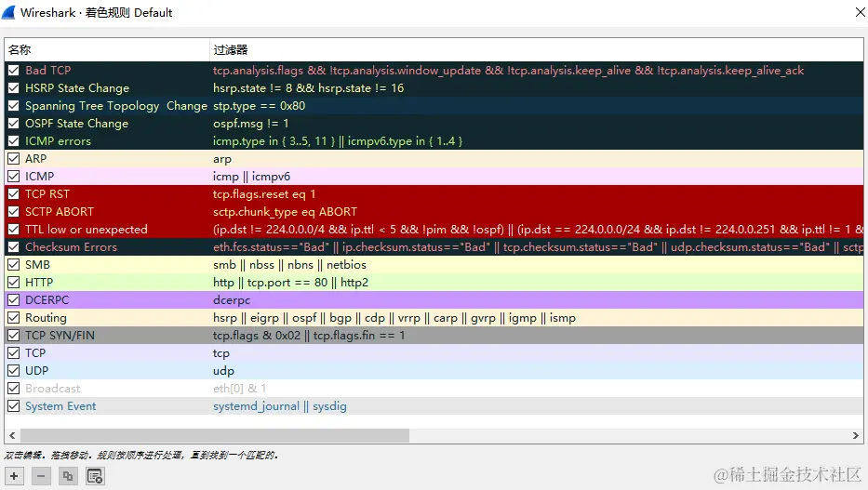This screenshot has width=868, height=490.
Task: Uncheck the Bad TCP rule checkbox
Action: (x=14, y=71)
